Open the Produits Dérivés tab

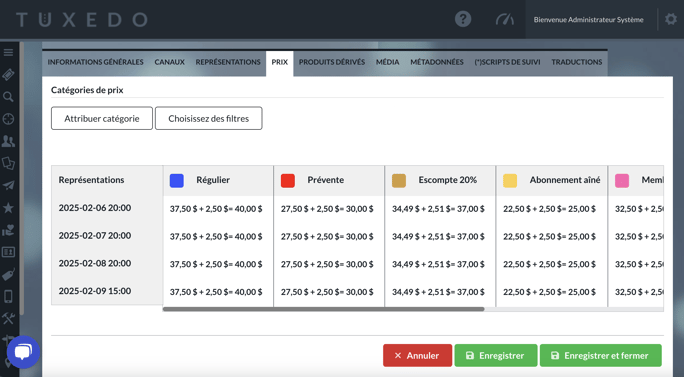point(332,62)
